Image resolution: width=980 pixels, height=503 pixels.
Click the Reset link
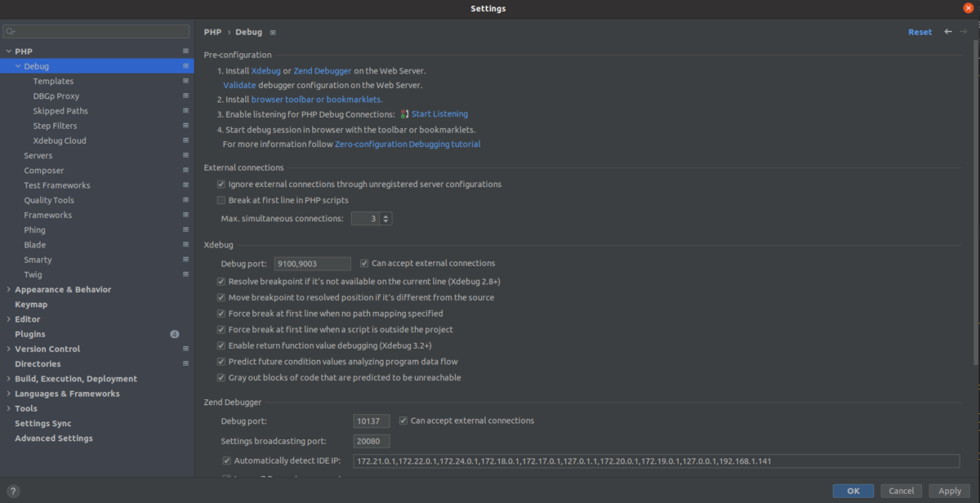point(920,32)
